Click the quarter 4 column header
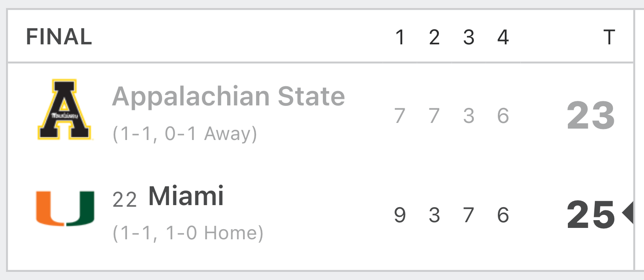The width and height of the screenshot is (644, 280). (503, 37)
